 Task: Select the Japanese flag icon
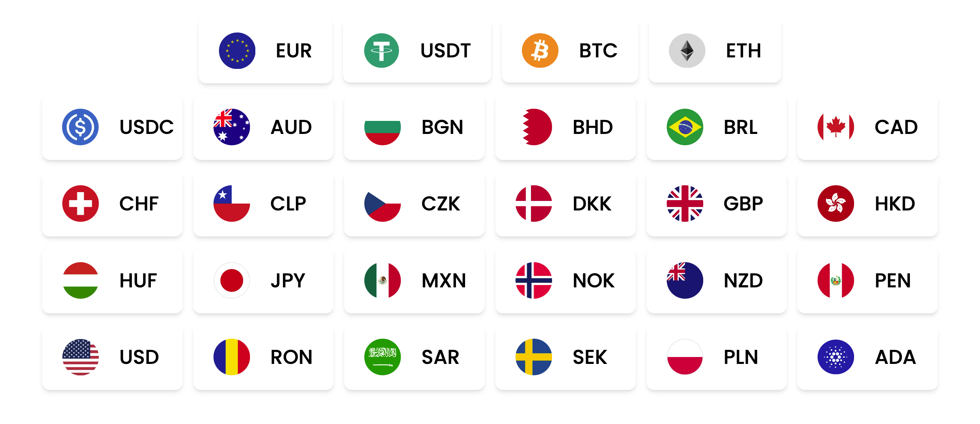click(232, 280)
